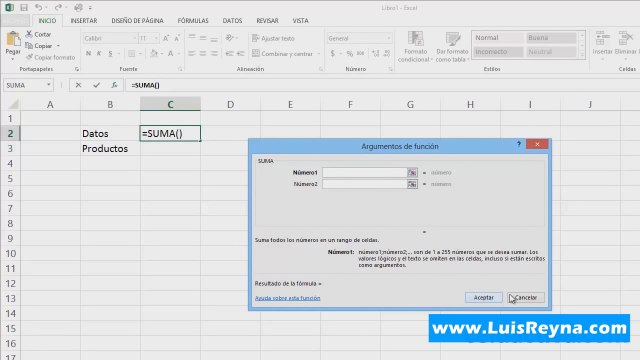Open Ayuda sobre esta función link
This screenshot has height=360, width=640.
pyautogui.click(x=287, y=298)
